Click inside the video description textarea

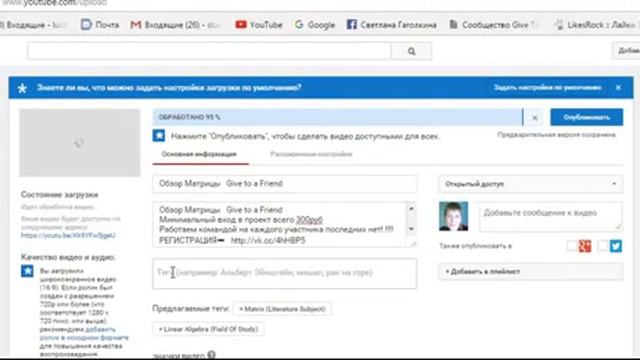pos(280,225)
